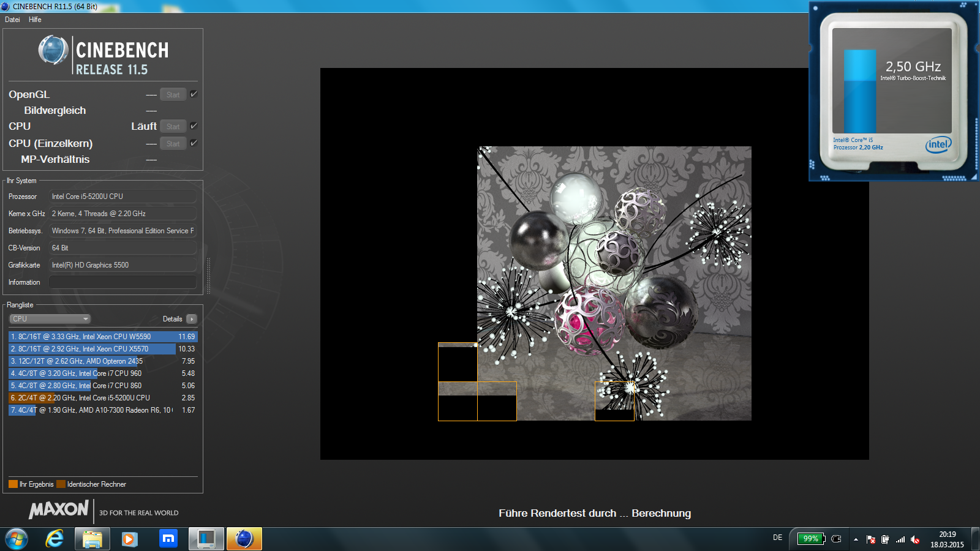Click the power plug icon beside battery
980x551 pixels.
(x=837, y=539)
